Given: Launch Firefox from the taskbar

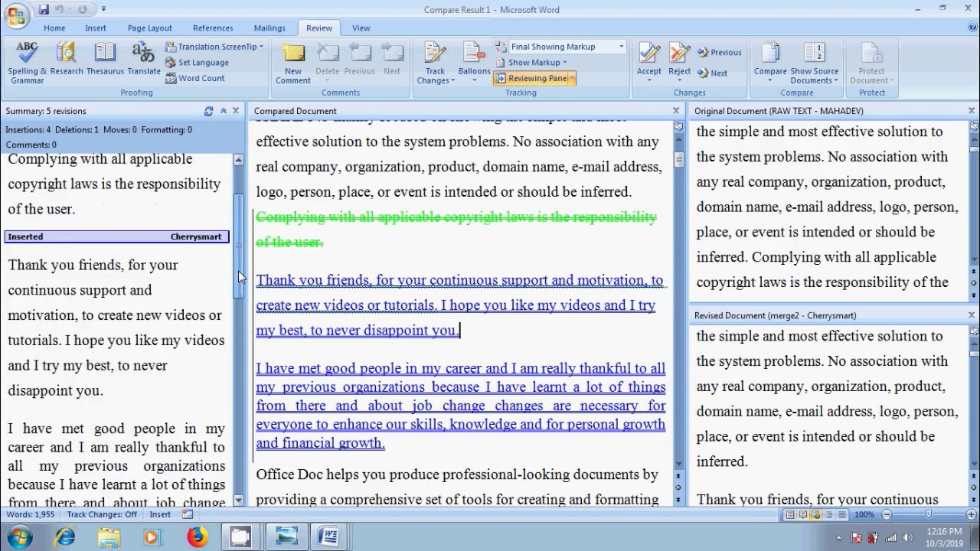Looking at the screenshot, I should (x=198, y=537).
